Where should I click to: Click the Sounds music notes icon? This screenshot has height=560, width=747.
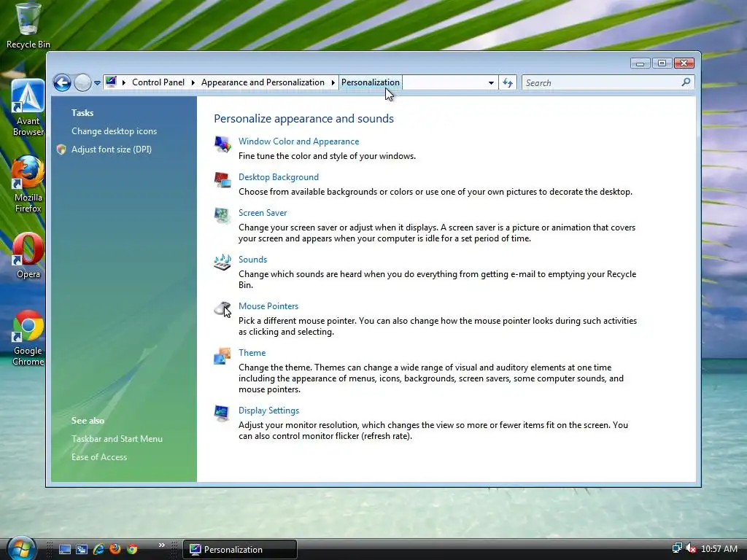tap(222, 262)
